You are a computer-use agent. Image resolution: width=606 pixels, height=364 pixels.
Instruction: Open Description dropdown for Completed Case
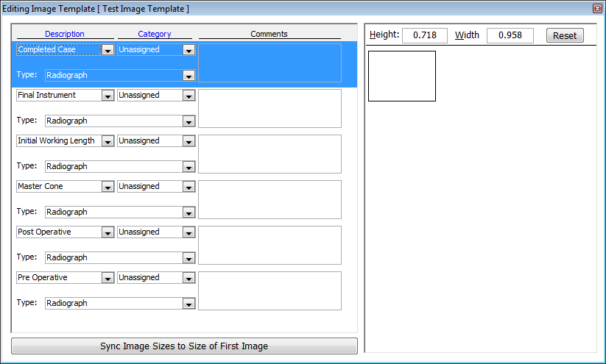pos(108,51)
